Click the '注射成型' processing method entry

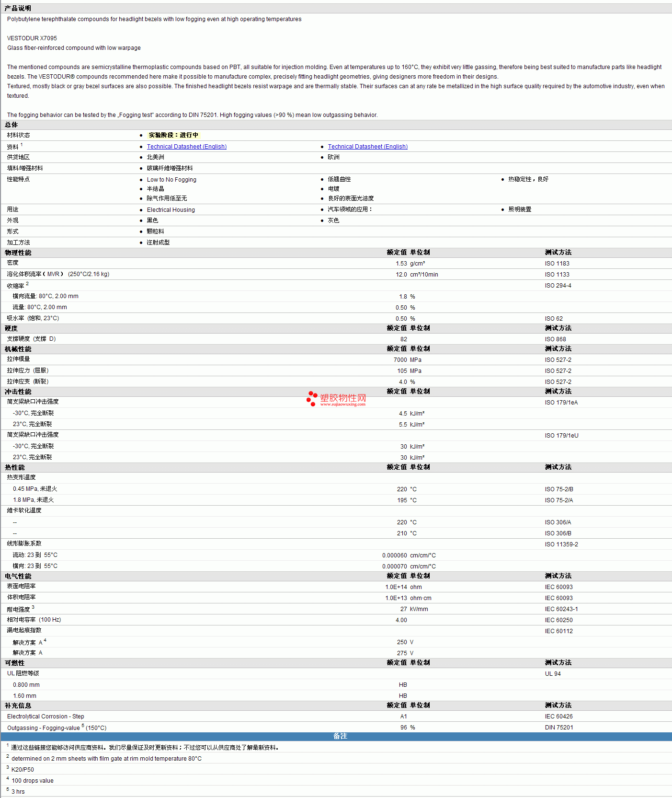pyautogui.click(x=159, y=243)
